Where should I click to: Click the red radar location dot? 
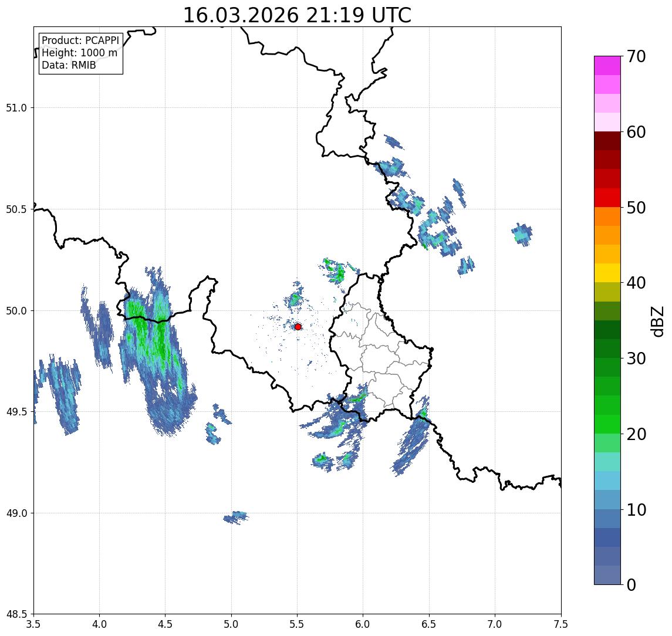(298, 327)
